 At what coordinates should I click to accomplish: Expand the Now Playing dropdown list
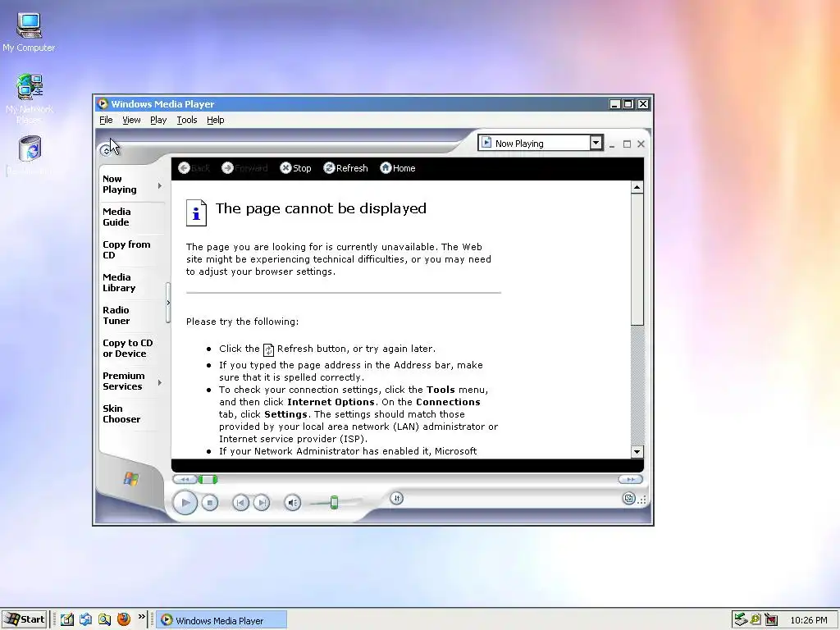tap(596, 143)
